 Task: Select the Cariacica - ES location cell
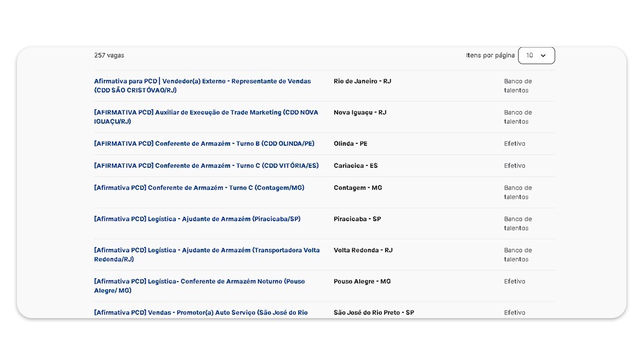pos(355,165)
